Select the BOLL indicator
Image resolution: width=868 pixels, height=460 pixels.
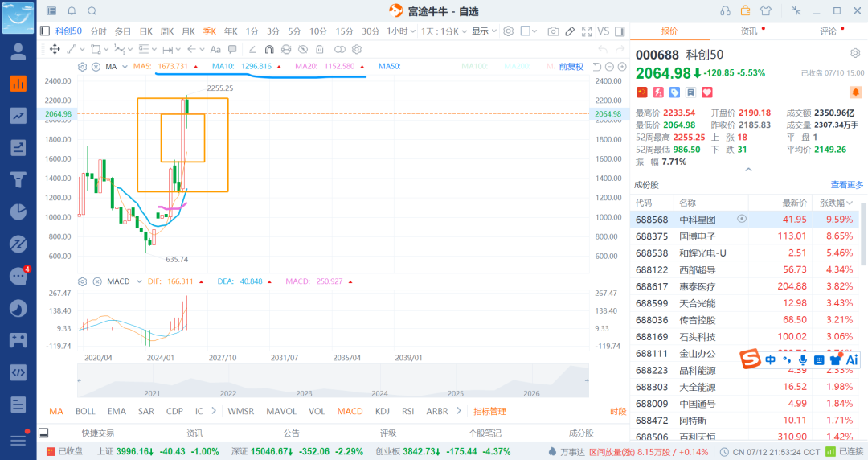pyautogui.click(x=85, y=411)
